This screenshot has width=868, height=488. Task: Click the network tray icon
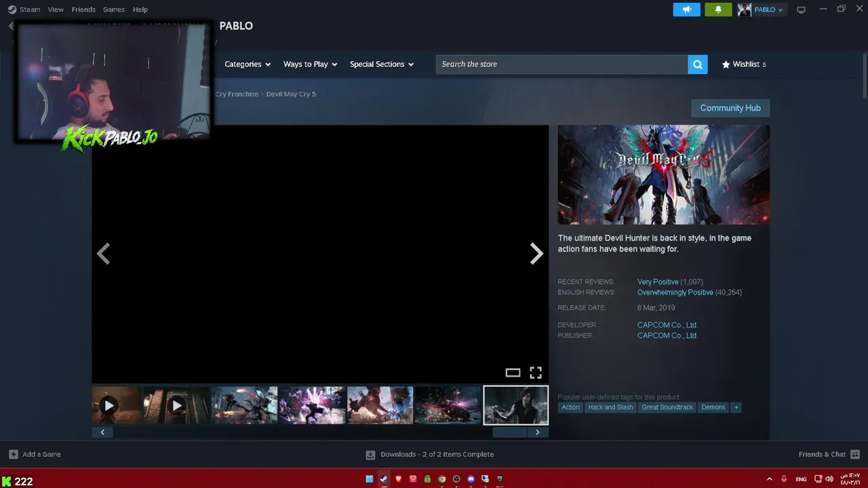coord(818,479)
